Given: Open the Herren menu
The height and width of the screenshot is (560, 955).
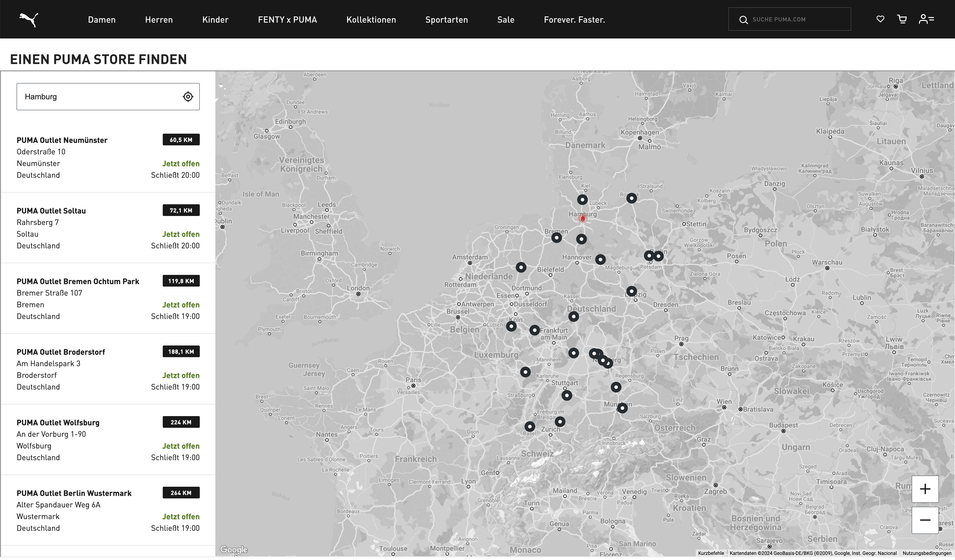Looking at the screenshot, I should tap(159, 20).
